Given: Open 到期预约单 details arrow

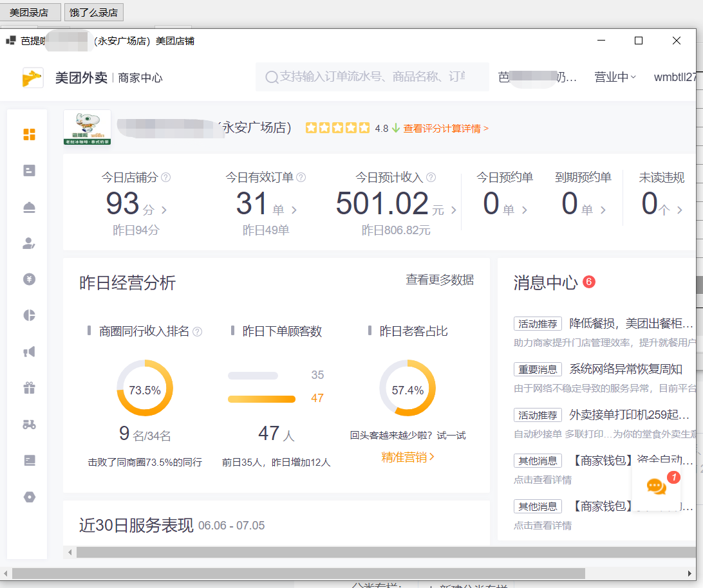Looking at the screenshot, I should pos(603,210).
